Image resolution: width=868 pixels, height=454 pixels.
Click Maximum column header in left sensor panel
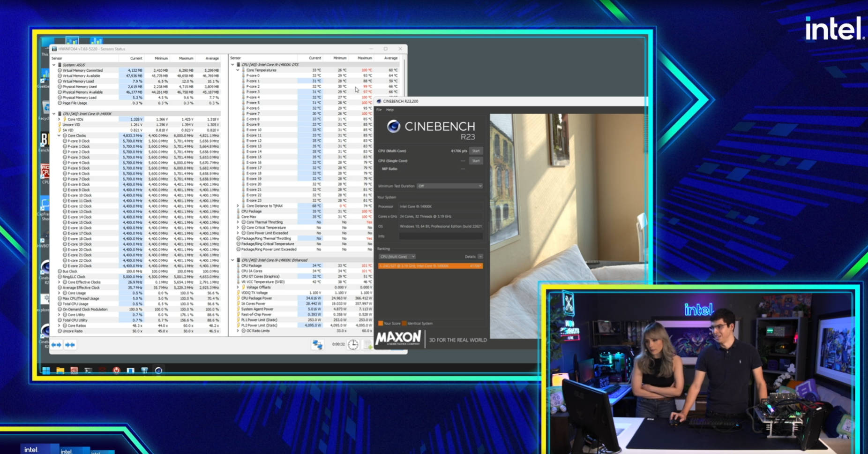coord(186,58)
